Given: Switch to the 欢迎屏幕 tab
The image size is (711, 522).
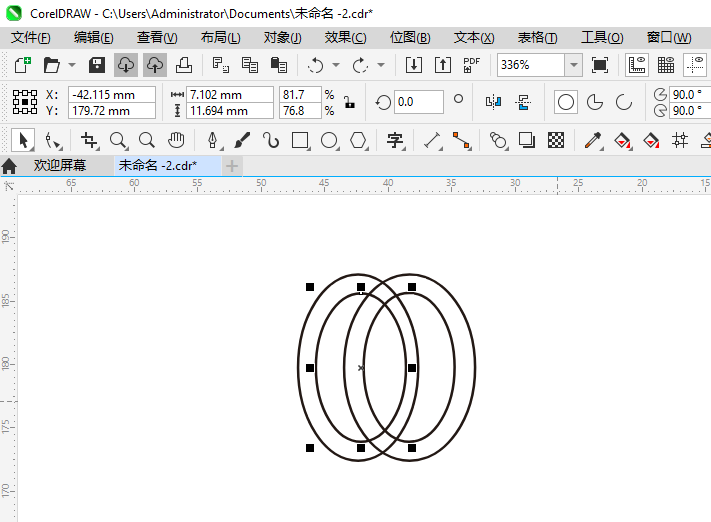Looking at the screenshot, I should [59, 166].
